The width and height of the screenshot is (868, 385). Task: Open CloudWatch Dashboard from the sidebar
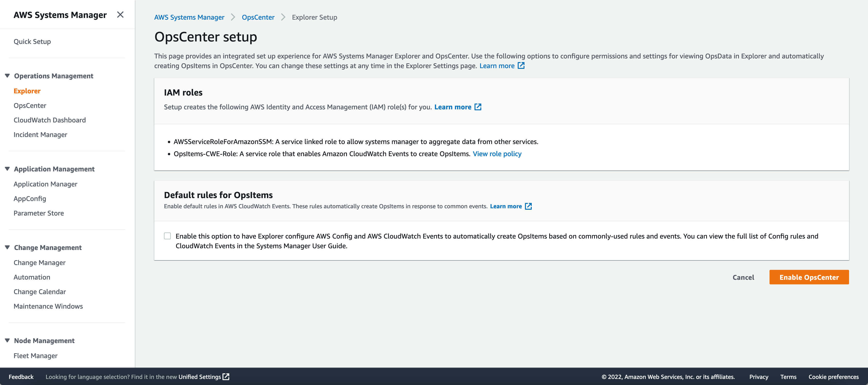click(x=49, y=120)
